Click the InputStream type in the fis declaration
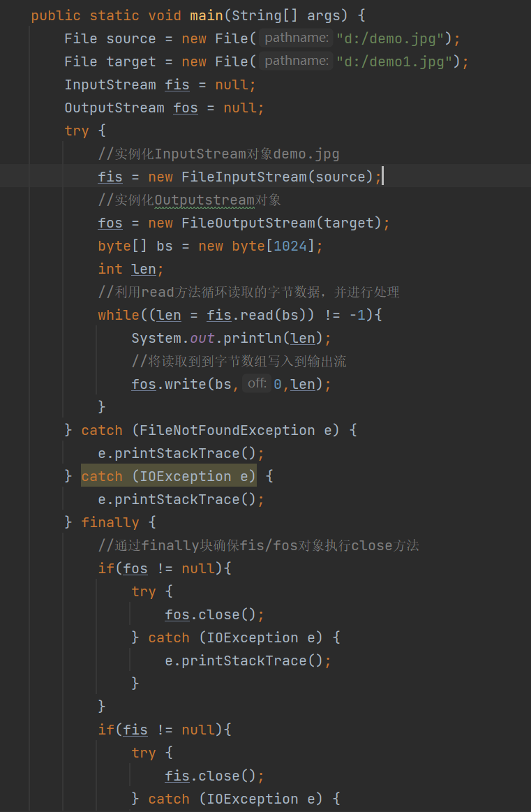 pos(110,84)
